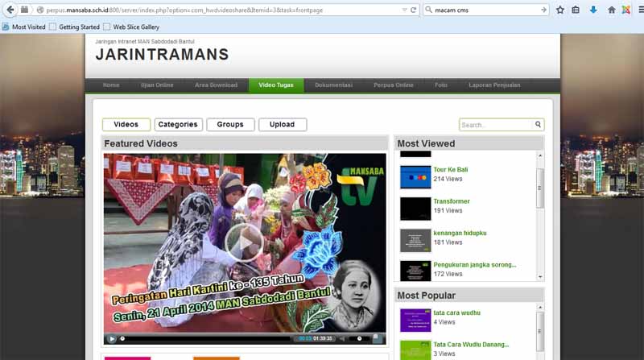Open the 'Pengukuran jangka sorong...' video link

pyautogui.click(x=475, y=265)
